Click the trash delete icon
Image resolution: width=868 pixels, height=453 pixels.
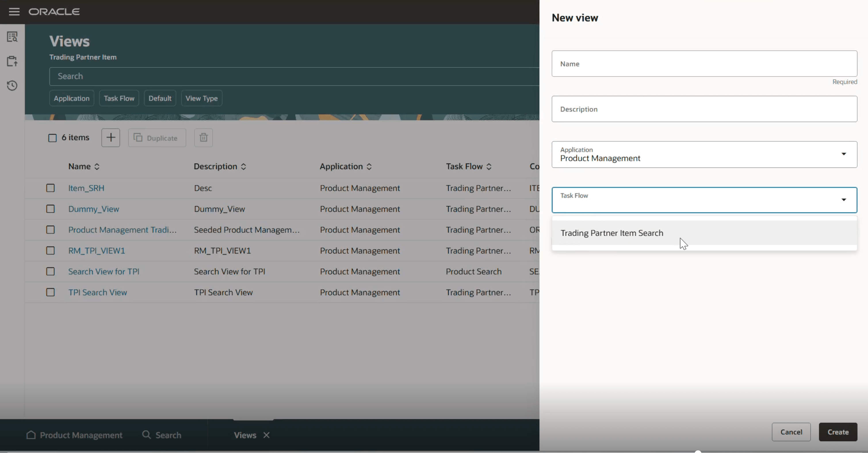203,138
